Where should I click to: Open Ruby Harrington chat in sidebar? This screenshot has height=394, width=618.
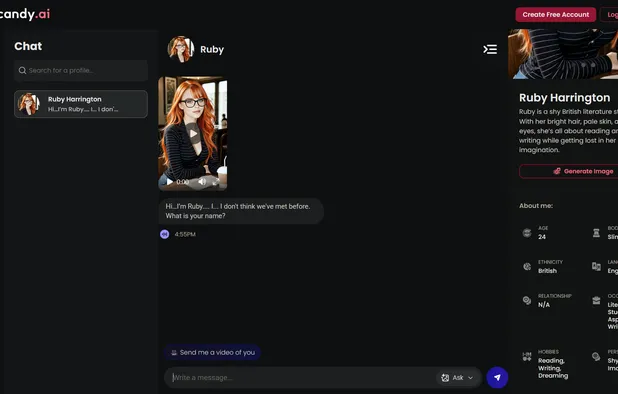(x=81, y=104)
